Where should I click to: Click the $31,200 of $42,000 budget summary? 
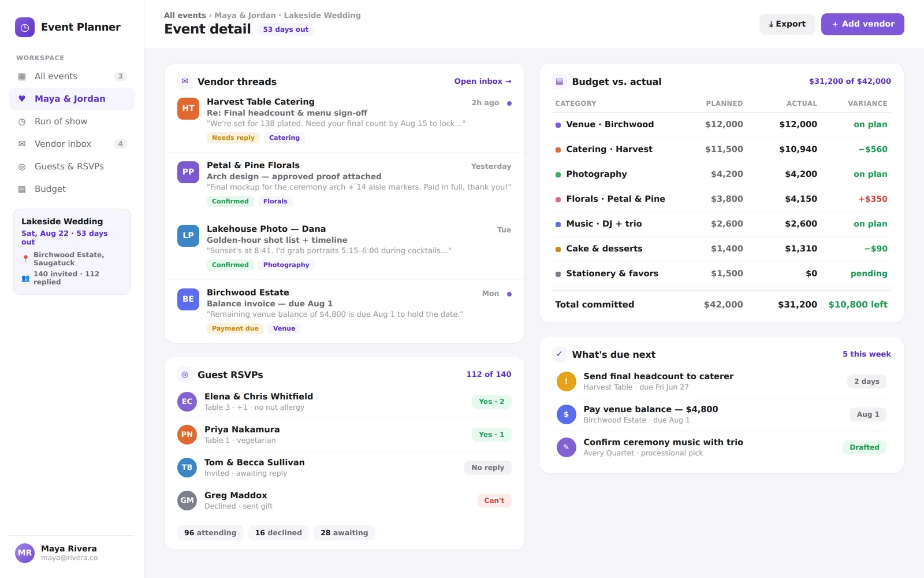(x=850, y=81)
